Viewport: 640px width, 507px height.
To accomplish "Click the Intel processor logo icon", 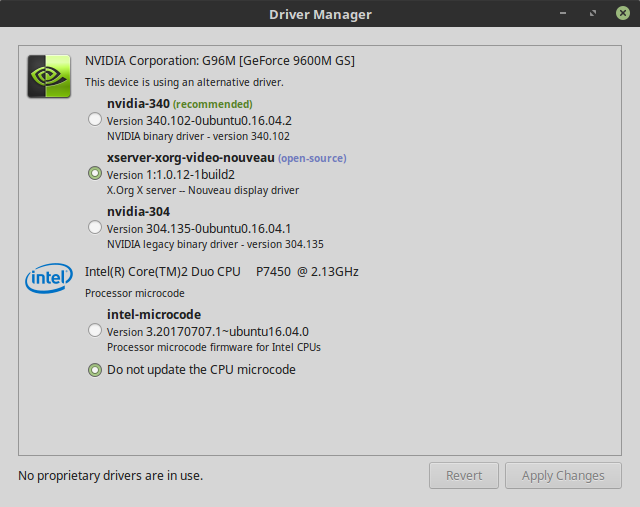I will 48,279.
